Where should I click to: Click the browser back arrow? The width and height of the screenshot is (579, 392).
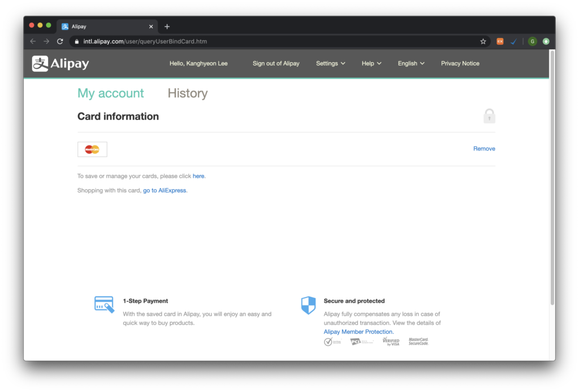pos(33,41)
